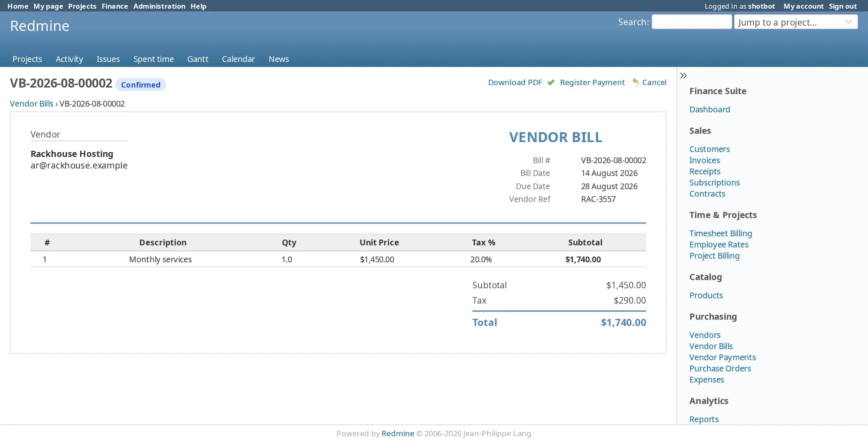Switch to the Gantt tab
The height and width of the screenshot is (442, 868).
[198, 59]
